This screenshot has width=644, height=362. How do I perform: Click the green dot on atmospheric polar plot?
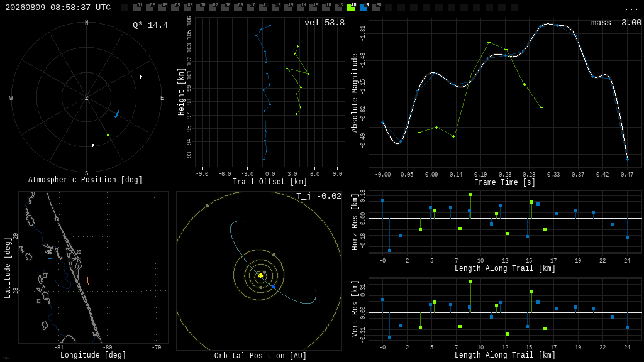[x=108, y=135]
